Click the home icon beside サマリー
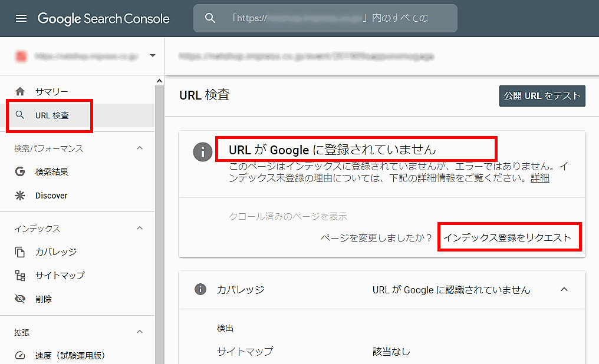The image size is (599, 364). click(x=20, y=92)
